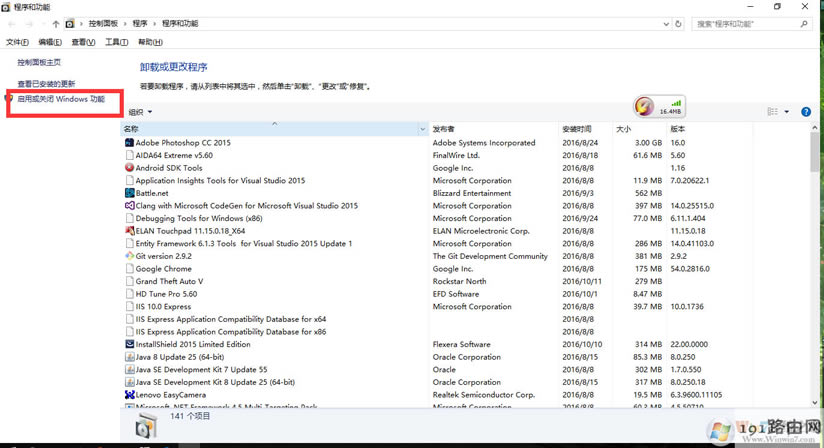
Task: Open the 文件(F) menu
Action: coord(17,42)
